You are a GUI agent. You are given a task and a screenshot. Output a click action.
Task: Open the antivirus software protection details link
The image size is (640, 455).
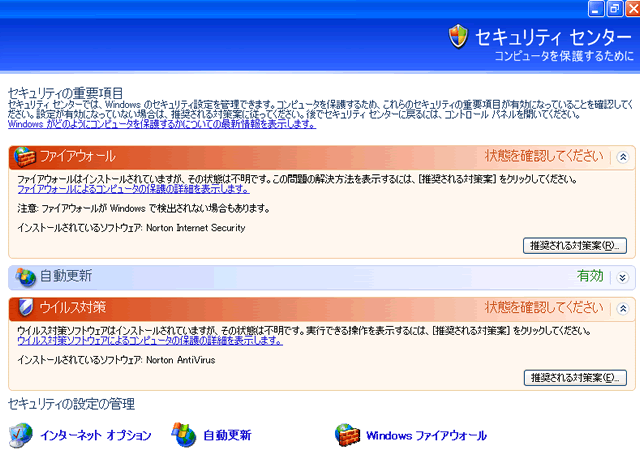(x=150, y=341)
